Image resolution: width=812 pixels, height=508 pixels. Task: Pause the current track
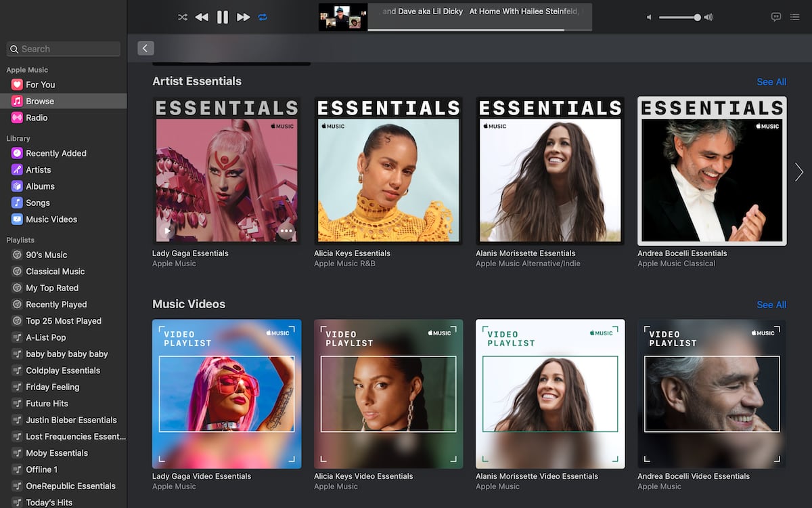(x=222, y=17)
